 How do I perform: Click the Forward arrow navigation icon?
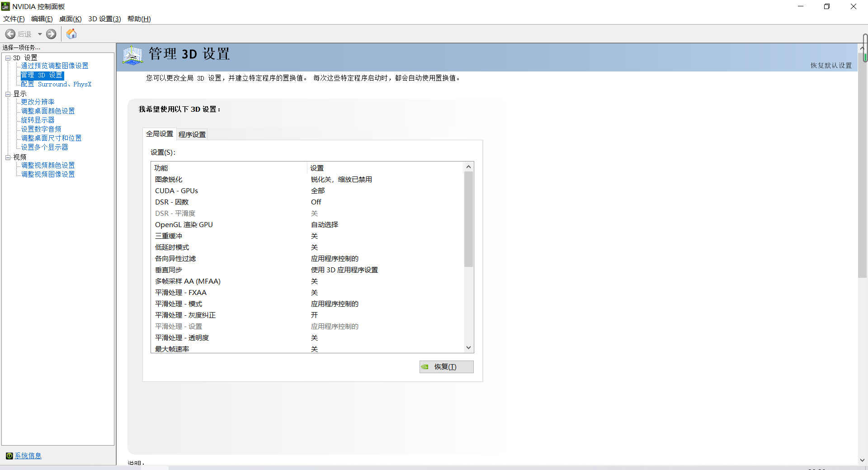(51, 34)
